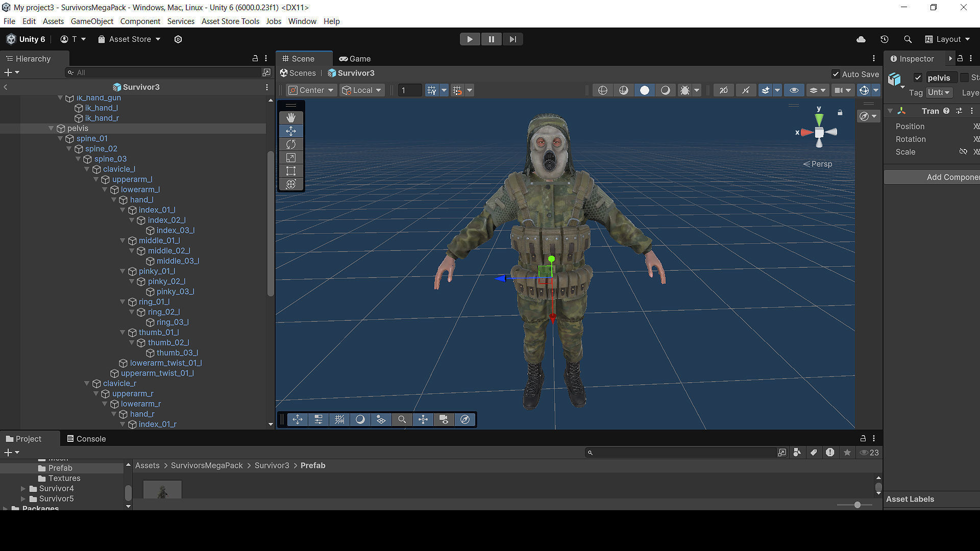This screenshot has width=980, height=551.
Task: Select the Hand view tool
Action: (x=291, y=117)
